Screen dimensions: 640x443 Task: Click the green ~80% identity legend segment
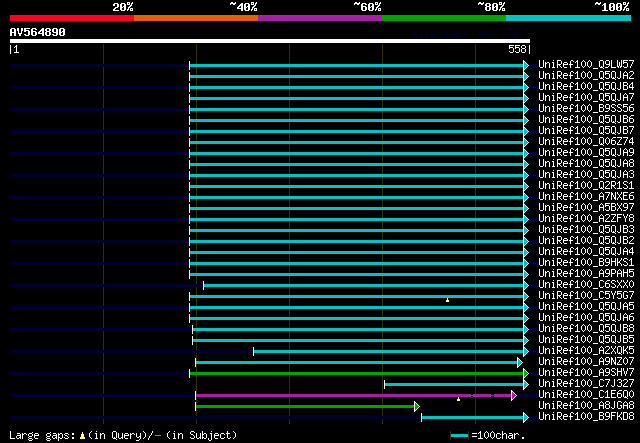tap(444, 18)
